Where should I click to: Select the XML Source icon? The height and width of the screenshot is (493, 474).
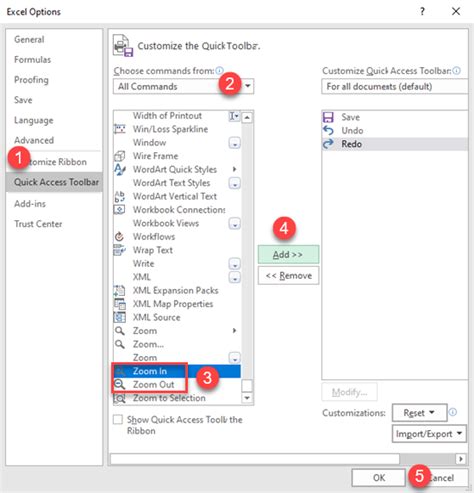coord(120,317)
